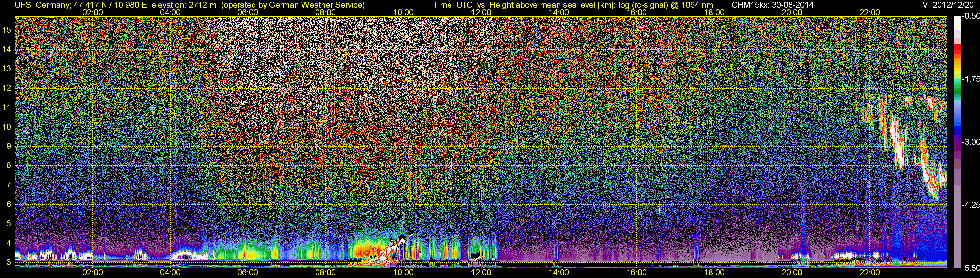This screenshot has height=278, width=980.
Task: Click the "12." height axis label
Action: [x=8, y=88]
